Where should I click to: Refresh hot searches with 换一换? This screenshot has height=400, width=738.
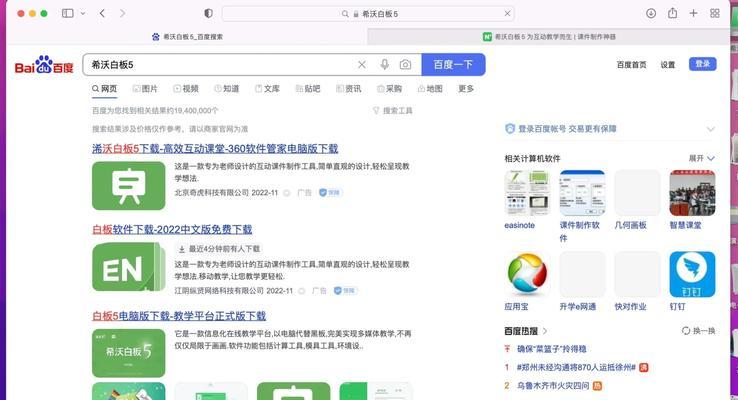(x=698, y=331)
